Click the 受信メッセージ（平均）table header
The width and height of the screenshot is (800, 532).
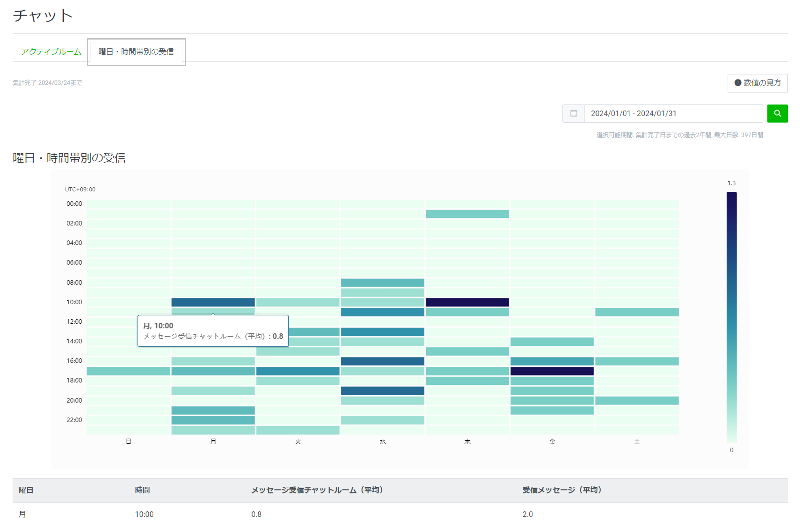pos(562,490)
